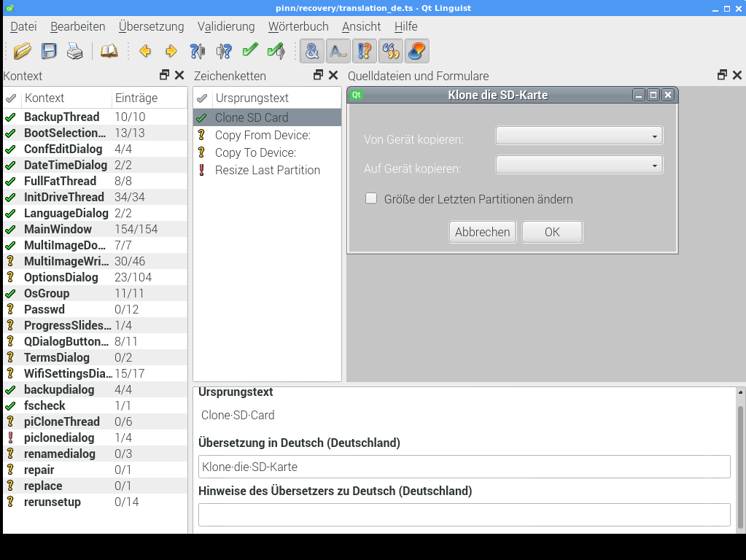The width and height of the screenshot is (746, 560).
Task: Toggle place marker validation icon
Action: [x=391, y=51]
